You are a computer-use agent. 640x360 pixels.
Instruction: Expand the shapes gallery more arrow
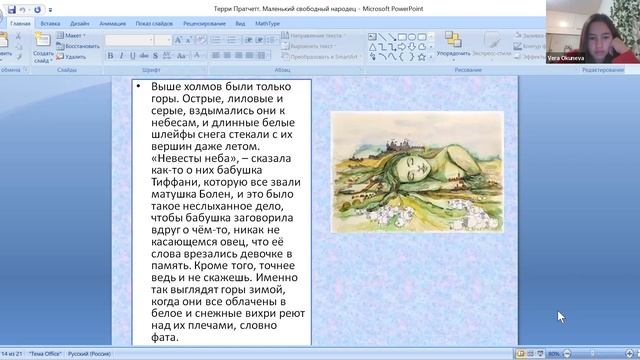pyautogui.click(x=431, y=58)
